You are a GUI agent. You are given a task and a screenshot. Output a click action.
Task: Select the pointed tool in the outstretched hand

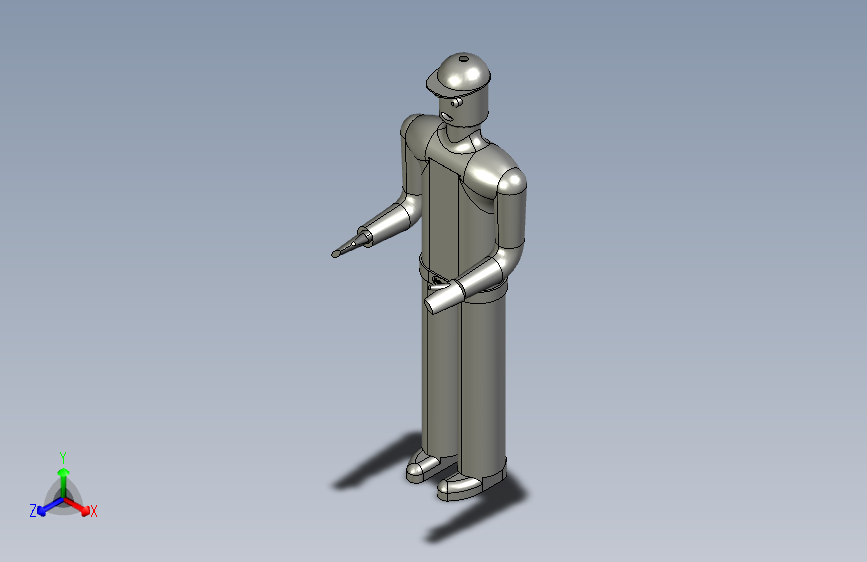click(351, 245)
